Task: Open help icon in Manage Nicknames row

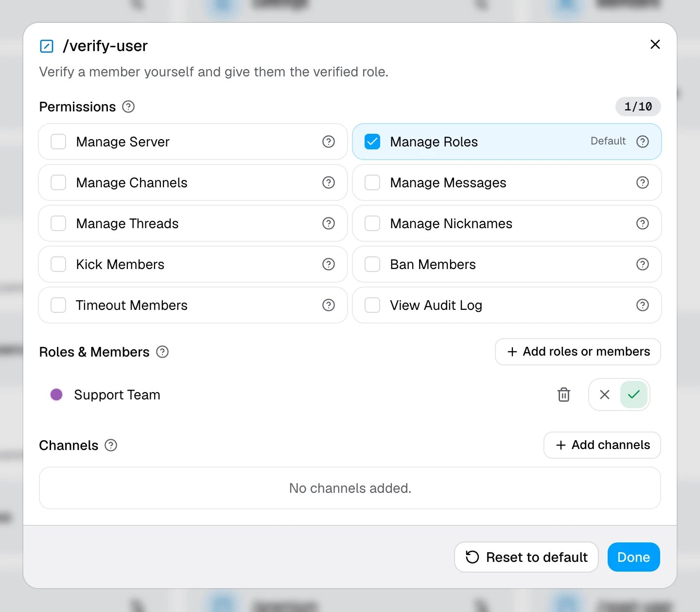Action: coord(643,223)
